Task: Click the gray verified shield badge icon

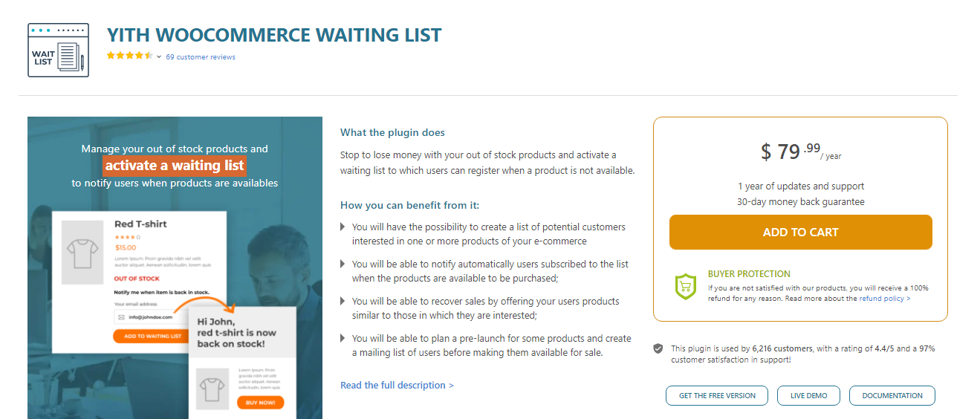Action: [x=658, y=348]
